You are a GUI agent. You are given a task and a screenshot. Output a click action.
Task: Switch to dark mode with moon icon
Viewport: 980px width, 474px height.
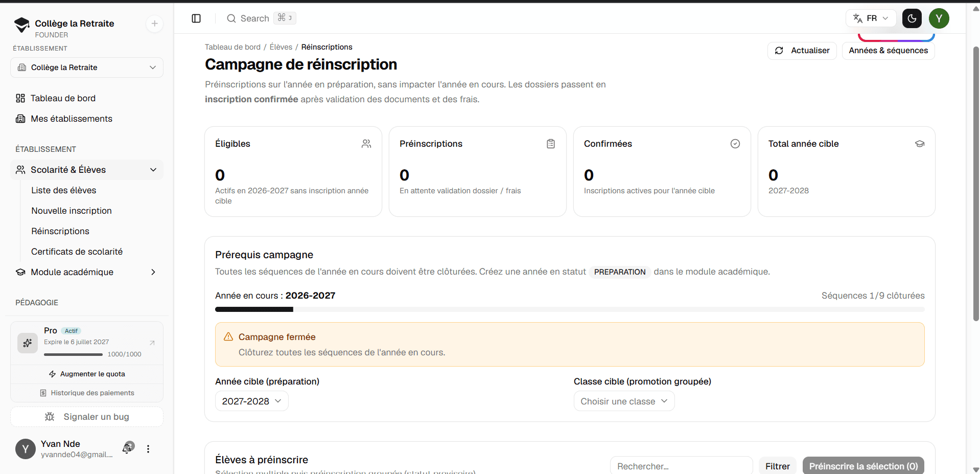912,18
